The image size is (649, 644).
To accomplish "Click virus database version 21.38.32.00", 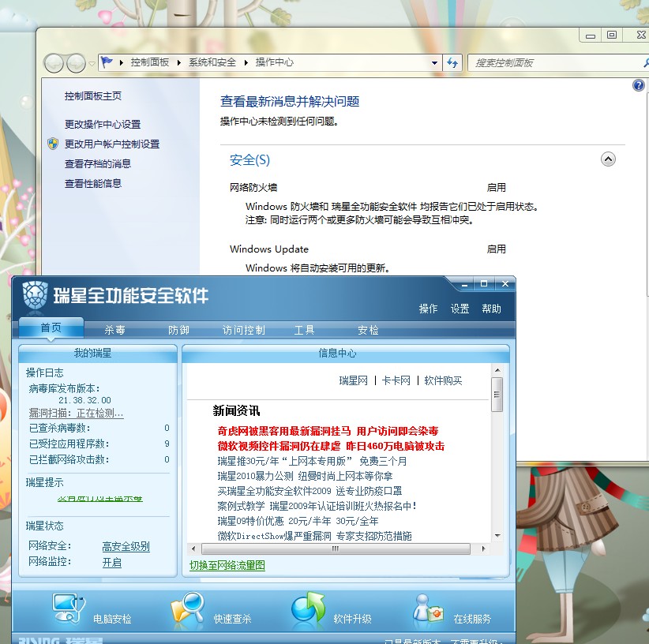I will (x=84, y=400).
